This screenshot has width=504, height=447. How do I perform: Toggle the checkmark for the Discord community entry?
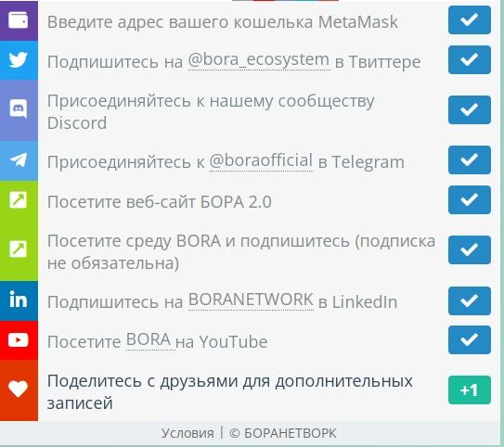[x=470, y=109]
